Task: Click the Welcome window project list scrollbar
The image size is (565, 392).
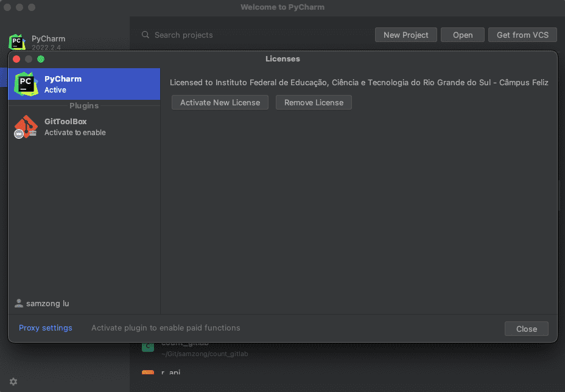Action: 560,195
